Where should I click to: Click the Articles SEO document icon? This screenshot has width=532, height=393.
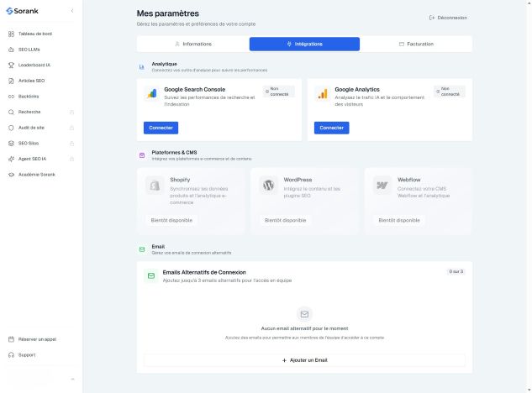11,81
